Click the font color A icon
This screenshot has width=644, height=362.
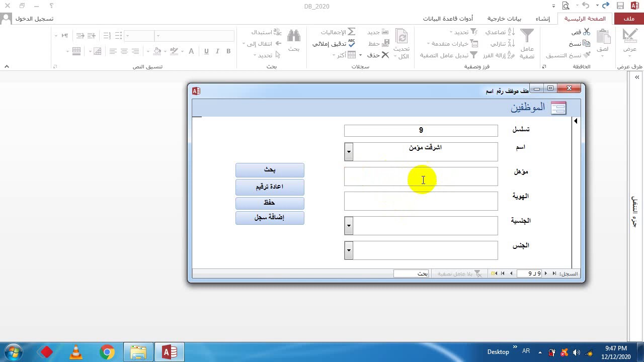[x=190, y=51]
